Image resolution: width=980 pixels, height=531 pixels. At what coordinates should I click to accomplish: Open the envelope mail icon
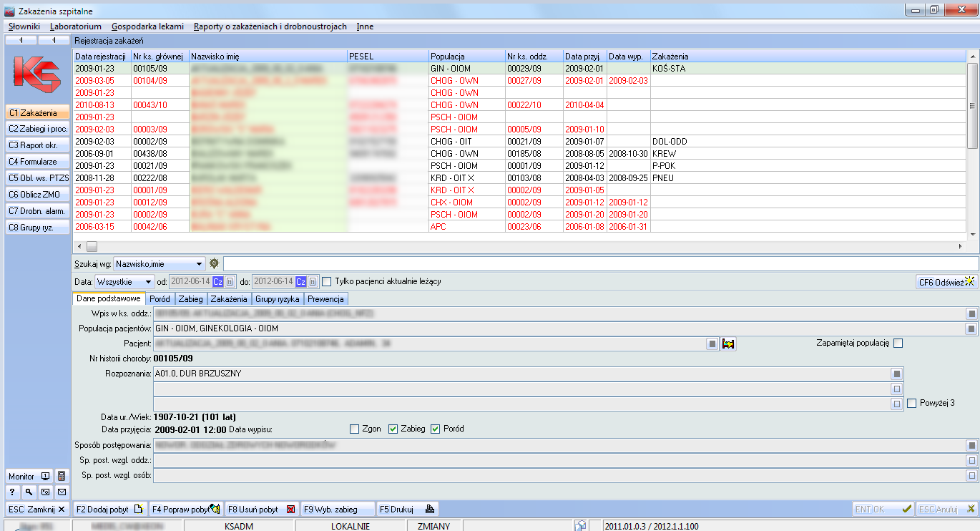point(62,492)
